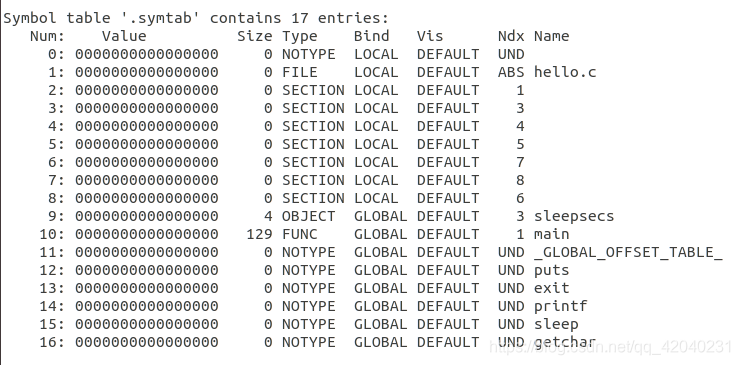Click Ndx value '8' in row 7
Screen dimensions: 740x365
click(520, 180)
